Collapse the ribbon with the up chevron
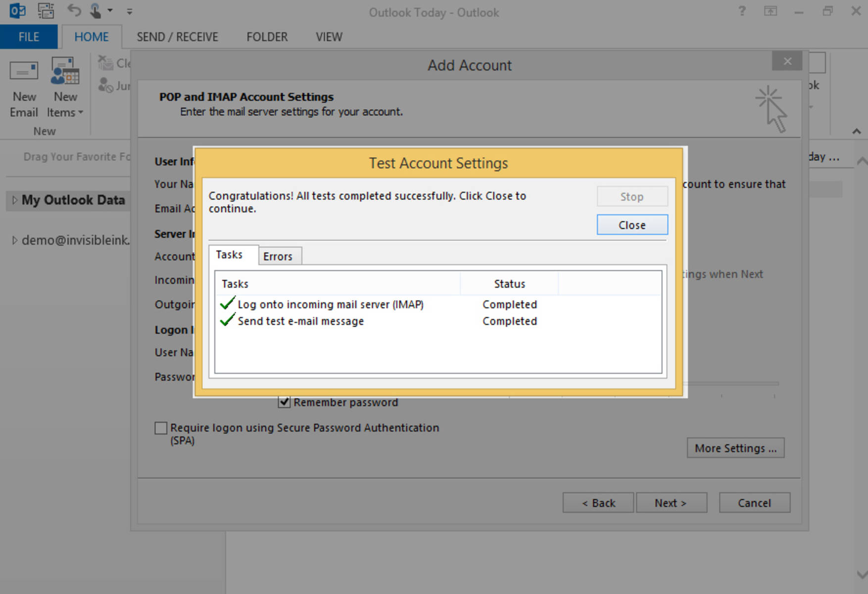This screenshot has width=868, height=594. pyautogui.click(x=857, y=131)
